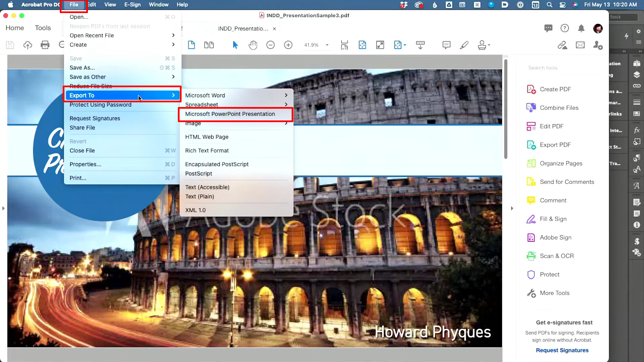Expand the page fit options dropdown
The width and height of the screenshot is (644, 362).
(x=405, y=45)
